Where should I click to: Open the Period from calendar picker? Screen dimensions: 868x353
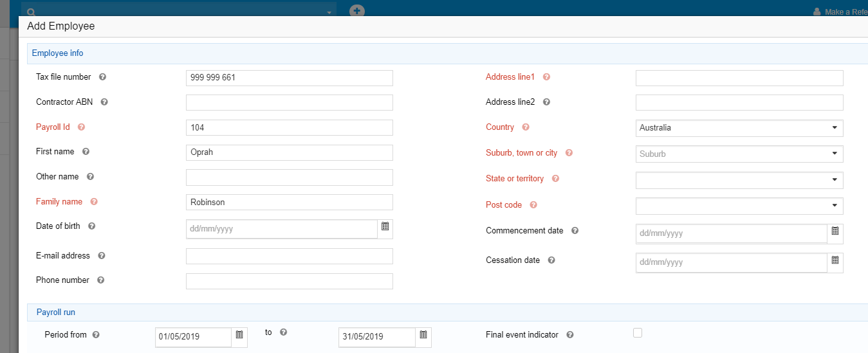click(x=239, y=335)
